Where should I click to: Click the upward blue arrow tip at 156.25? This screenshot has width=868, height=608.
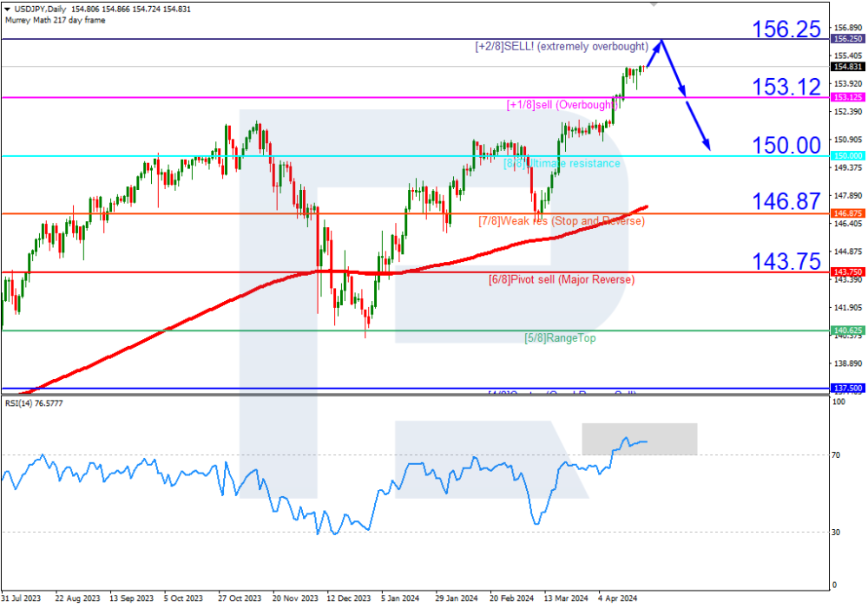point(662,41)
